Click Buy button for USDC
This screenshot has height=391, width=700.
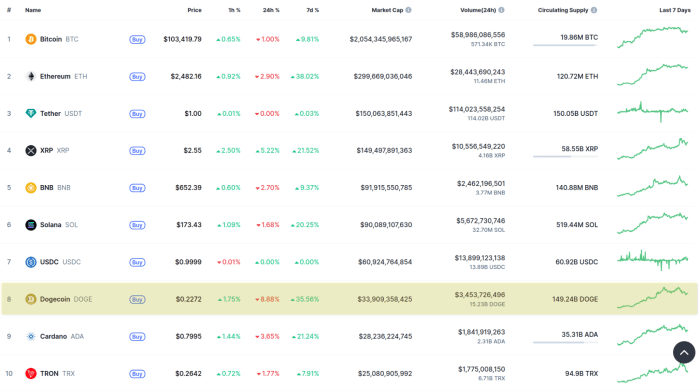click(x=137, y=262)
